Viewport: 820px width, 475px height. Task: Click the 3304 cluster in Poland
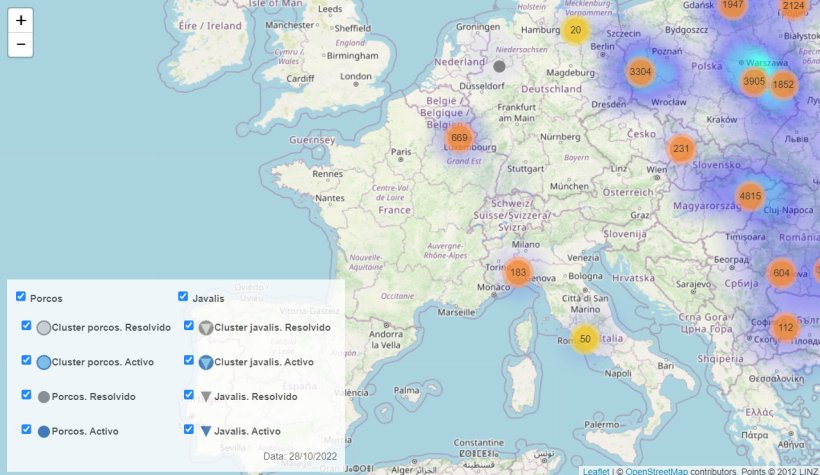coord(640,72)
